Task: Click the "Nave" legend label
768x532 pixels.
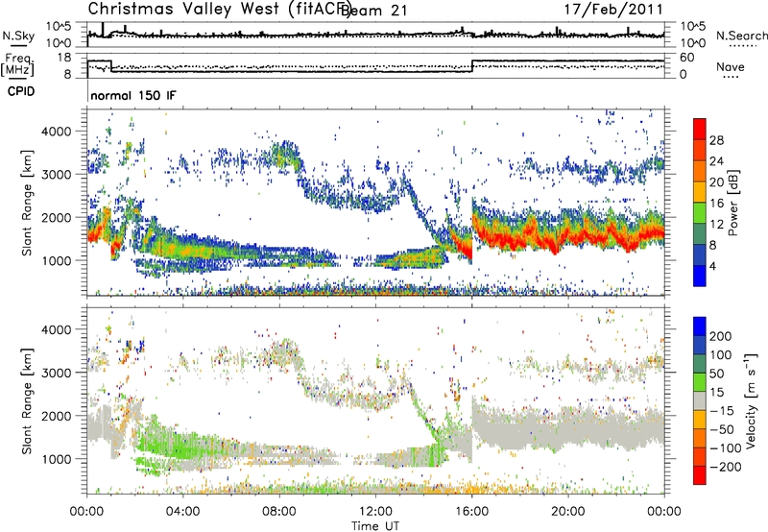Action: 730,66
